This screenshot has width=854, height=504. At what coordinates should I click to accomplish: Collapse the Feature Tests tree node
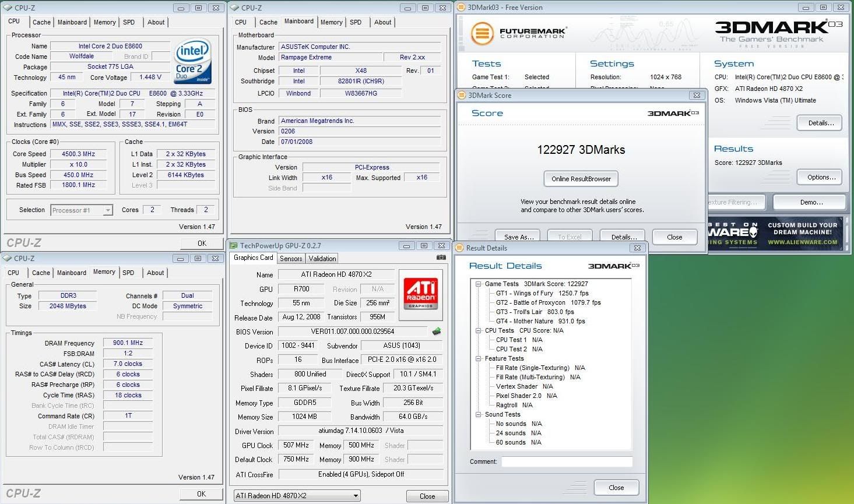[478, 359]
